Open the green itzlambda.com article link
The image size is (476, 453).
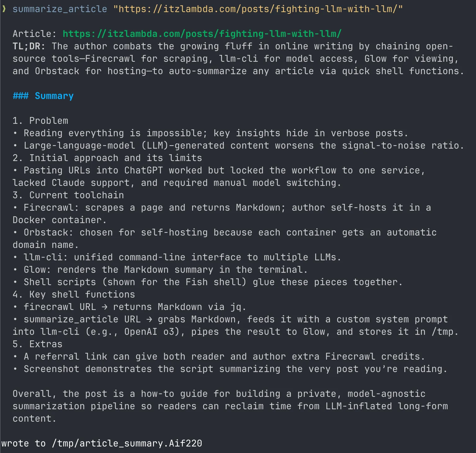202,34
